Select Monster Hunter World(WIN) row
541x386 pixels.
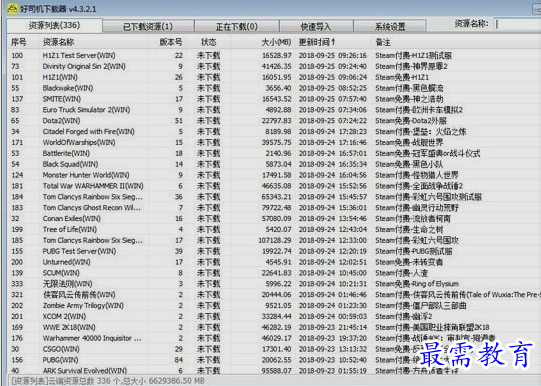point(274,175)
